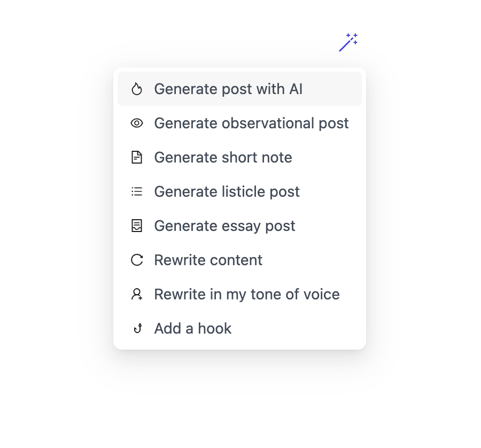Click the document icon beside Generate short note
Image resolution: width=481 pixels, height=448 pixels.
[137, 157]
